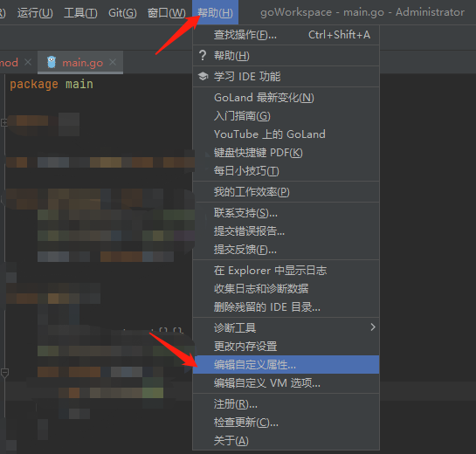This screenshot has height=454, width=476.
Task: Select 收集日志和诊断数据 entry
Action: coord(286,289)
